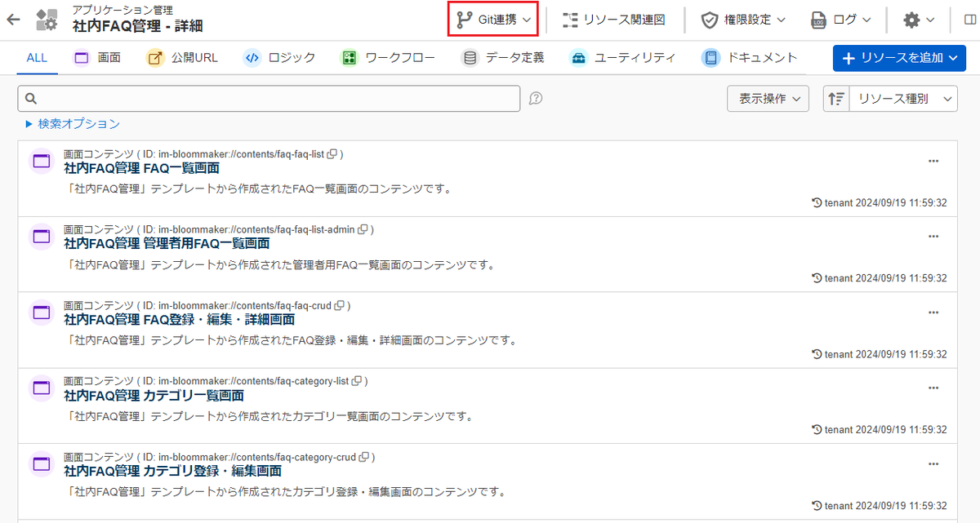The width and height of the screenshot is (980, 523).
Task: Open the Git連携 dropdown
Action: pos(492,18)
